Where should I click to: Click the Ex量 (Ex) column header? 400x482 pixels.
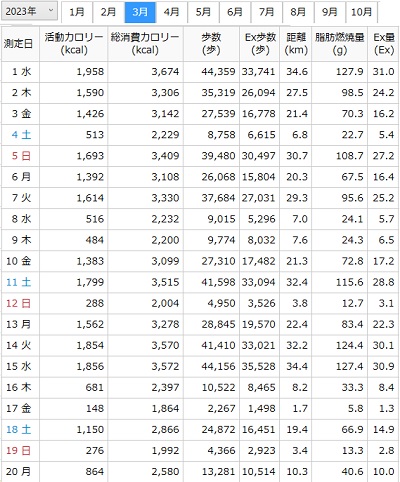383,44
